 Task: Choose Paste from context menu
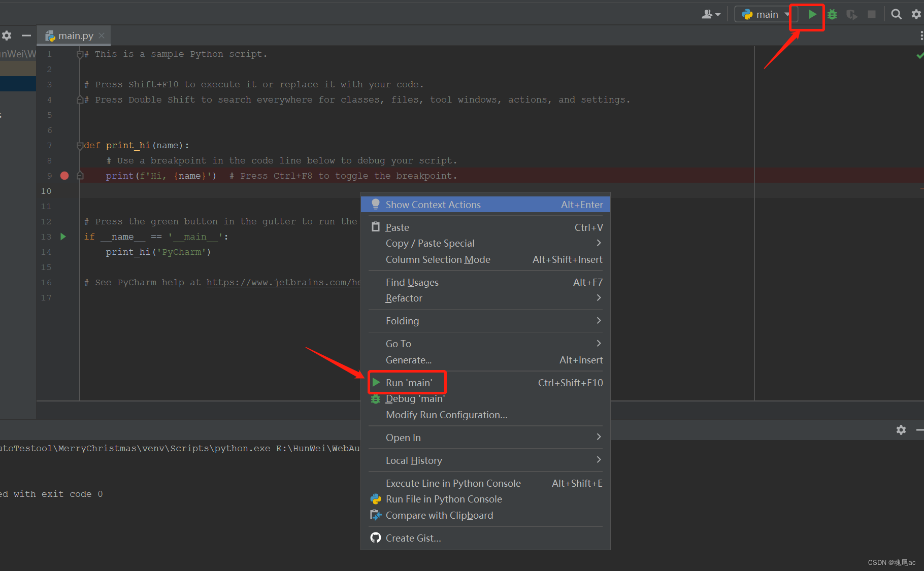click(485, 227)
